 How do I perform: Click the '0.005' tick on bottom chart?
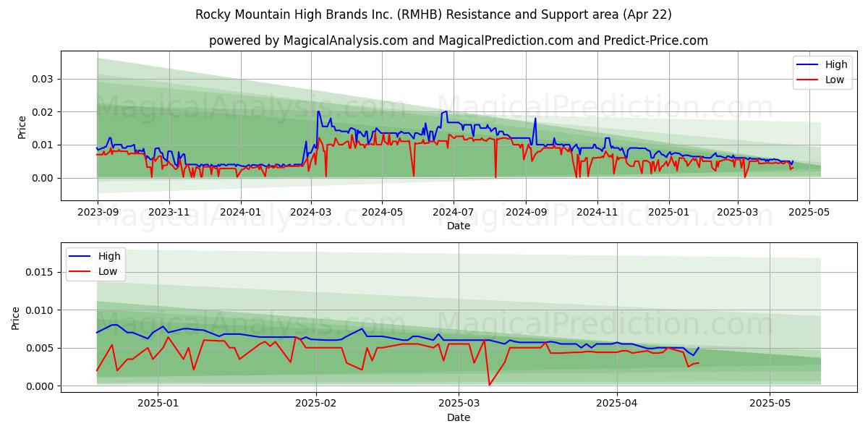[x=41, y=348]
